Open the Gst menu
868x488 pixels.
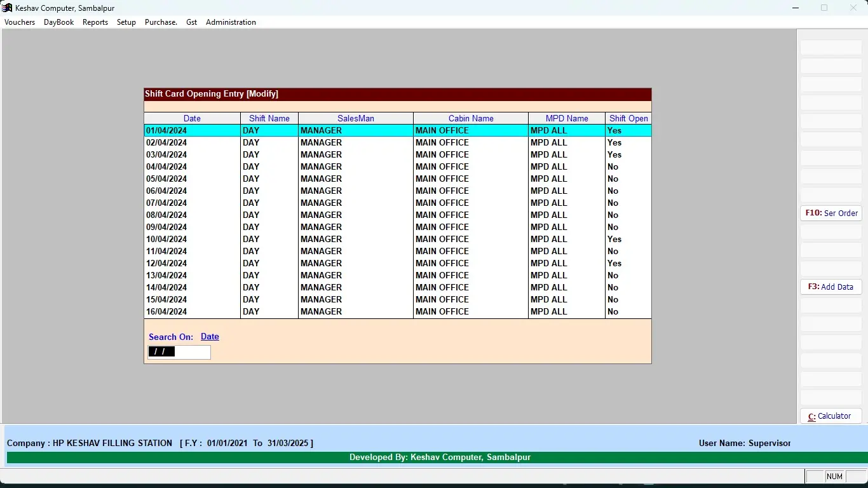[x=192, y=22]
